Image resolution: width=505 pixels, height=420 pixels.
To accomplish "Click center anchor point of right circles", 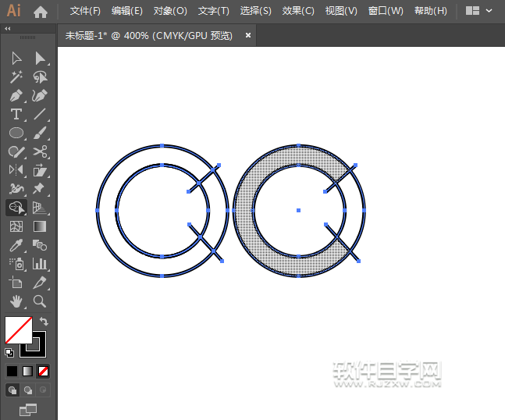I will [x=299, y=210].
